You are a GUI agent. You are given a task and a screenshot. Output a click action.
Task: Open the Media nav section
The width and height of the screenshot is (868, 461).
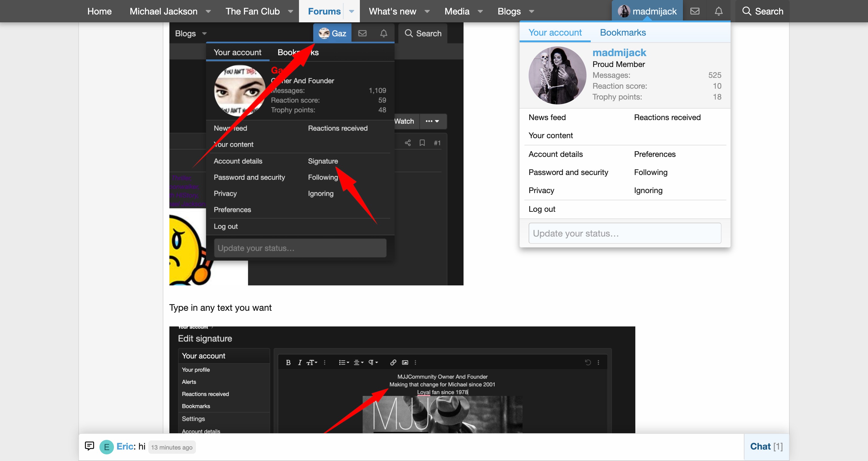(x=457, y=11)
